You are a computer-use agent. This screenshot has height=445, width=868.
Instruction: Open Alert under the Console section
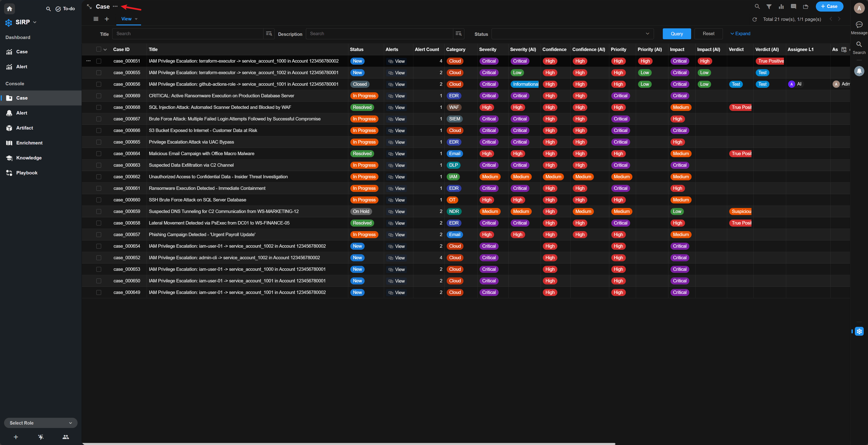[x=41, y=113]
